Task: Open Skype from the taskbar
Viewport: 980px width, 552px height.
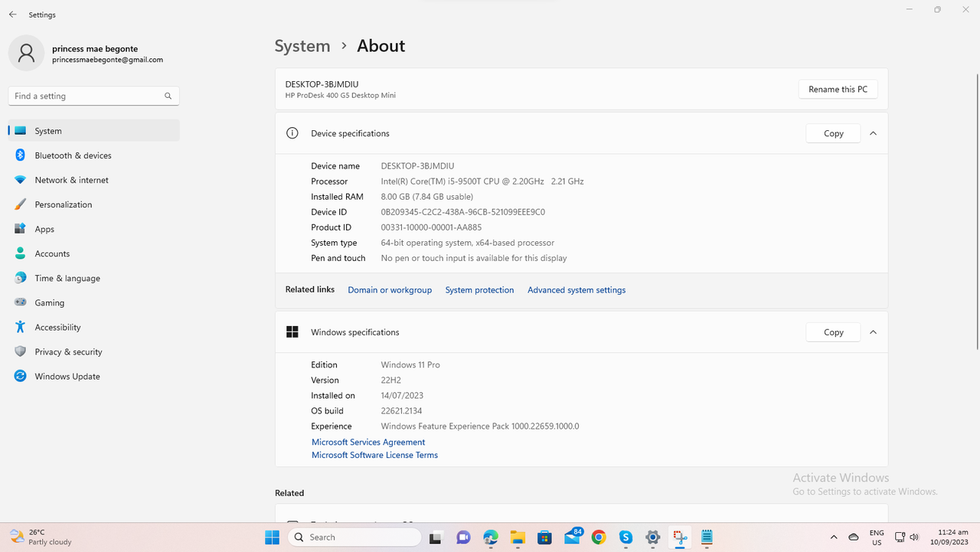Action: coord(626,537)
